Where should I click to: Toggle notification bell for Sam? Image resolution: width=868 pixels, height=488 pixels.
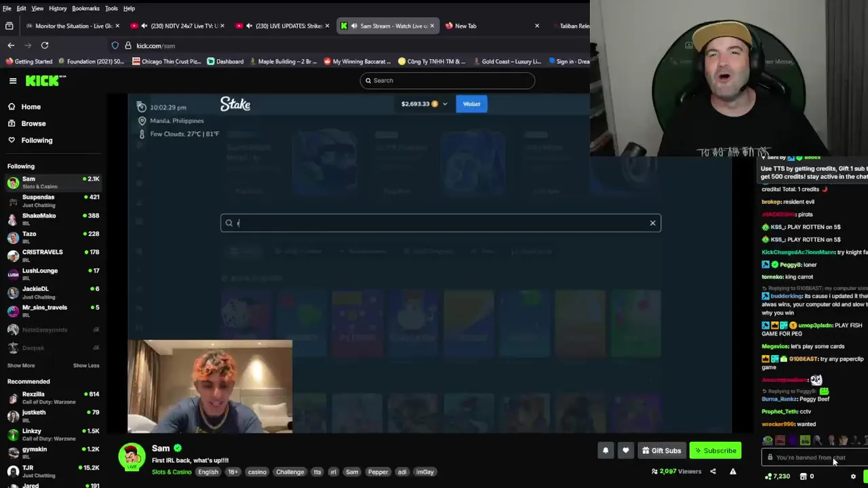click(606, 451)
